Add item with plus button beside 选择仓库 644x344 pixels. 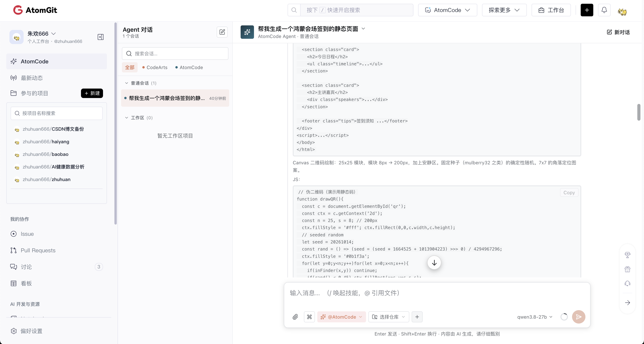417,317
